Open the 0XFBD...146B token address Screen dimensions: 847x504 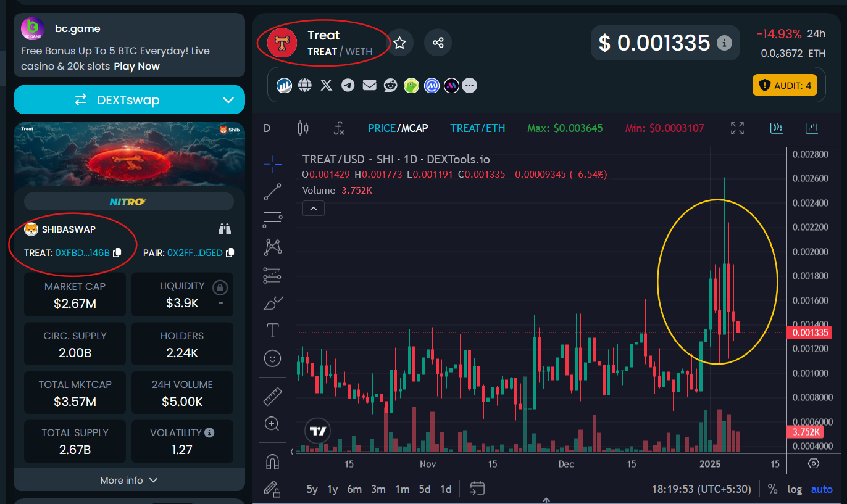[x=83, y=252]
